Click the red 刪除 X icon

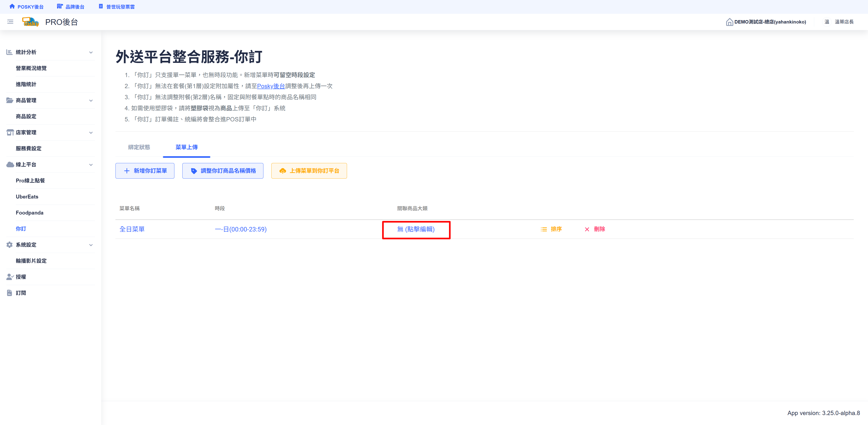point(587,229)
